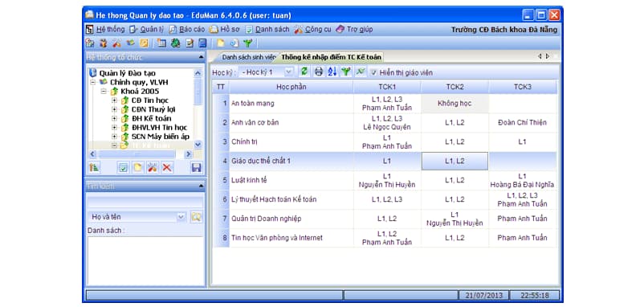Select Tin học Văn phòng và Internet row
The image size is (644, 307).
coord(385,238)
